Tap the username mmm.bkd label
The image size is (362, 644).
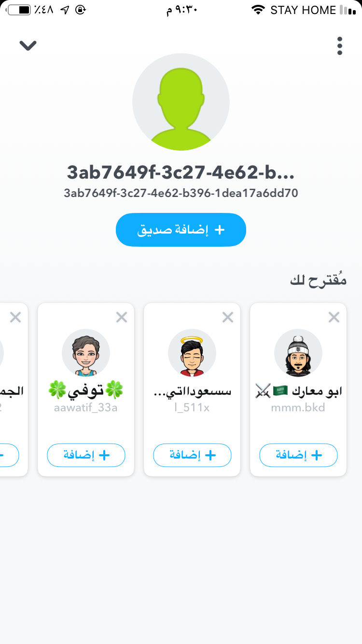[298, 408]
